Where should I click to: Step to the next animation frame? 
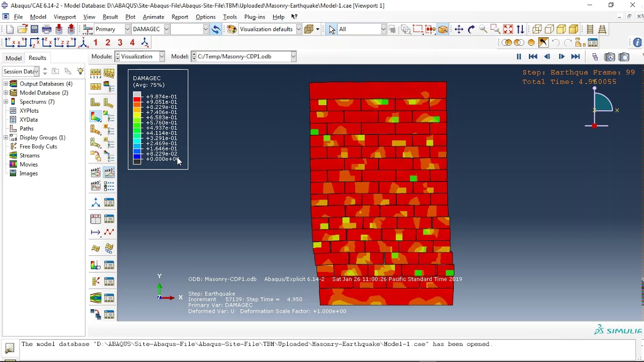(561, 57)
